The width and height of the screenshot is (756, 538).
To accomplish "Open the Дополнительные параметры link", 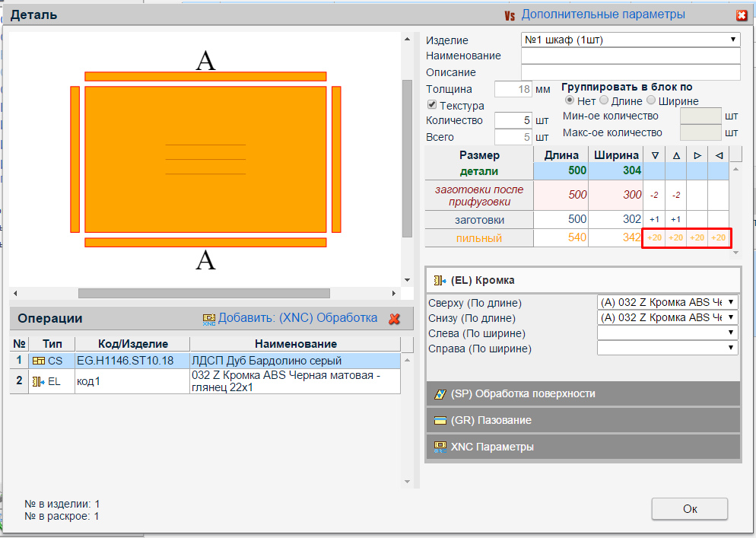I will point(603,14).
